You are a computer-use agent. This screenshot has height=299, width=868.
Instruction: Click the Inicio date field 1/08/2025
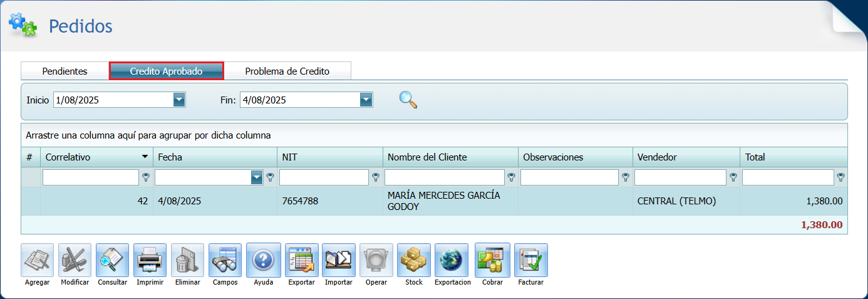113,100
